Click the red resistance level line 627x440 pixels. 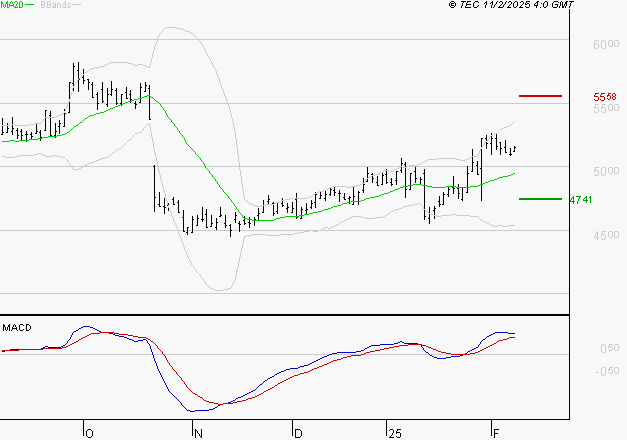point(540,96)
